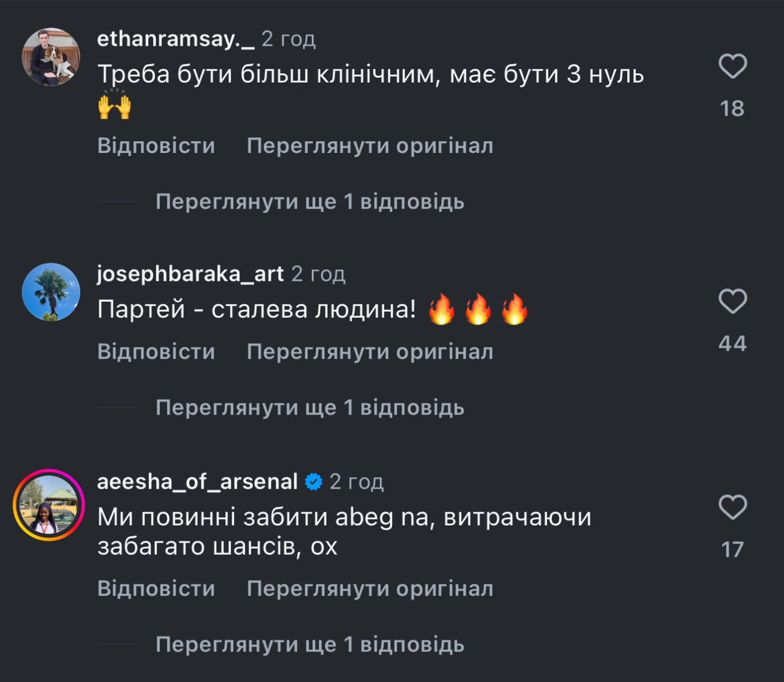Expand one more reply under josephbaraka_art's comment
Screen dimensions: 784x682
click(310, 408)
